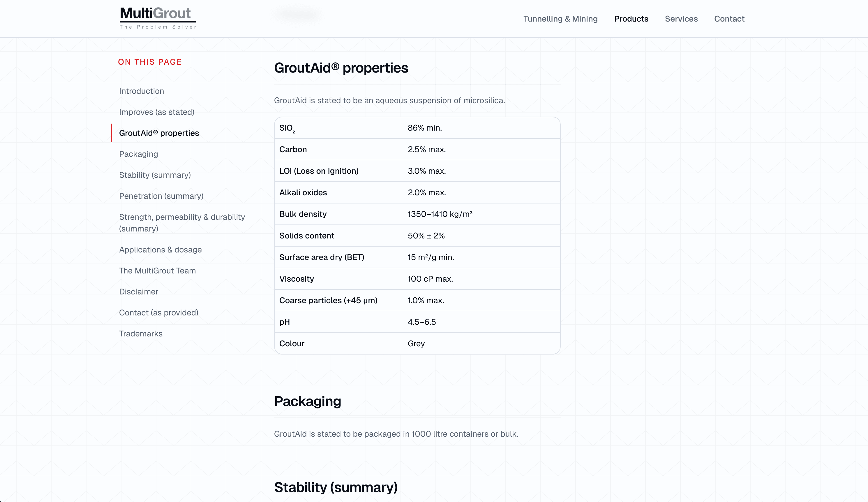Click the value 1.0% max.
This screenshot has height=502, width=868.
point(426,300)
